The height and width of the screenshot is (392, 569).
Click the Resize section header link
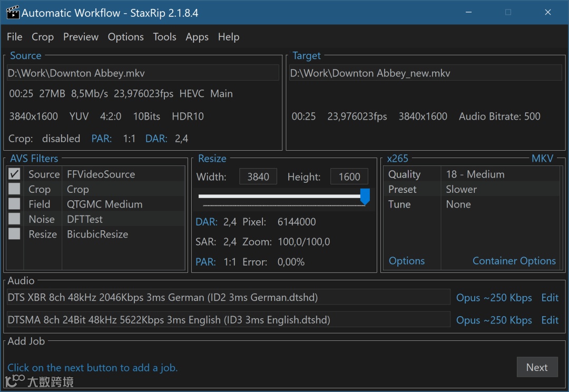pos(212,159)
